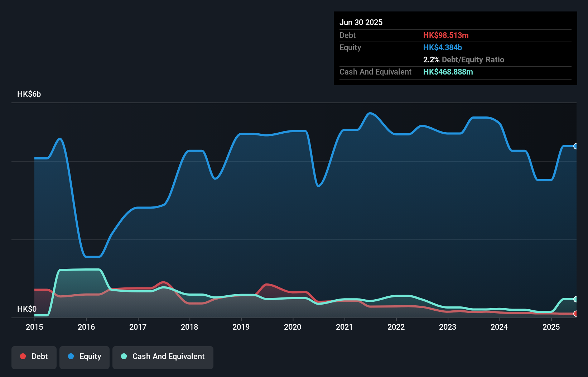The image size is (588, 377).
Task: Click the HK$0 y-axis label
Action: 27,309
